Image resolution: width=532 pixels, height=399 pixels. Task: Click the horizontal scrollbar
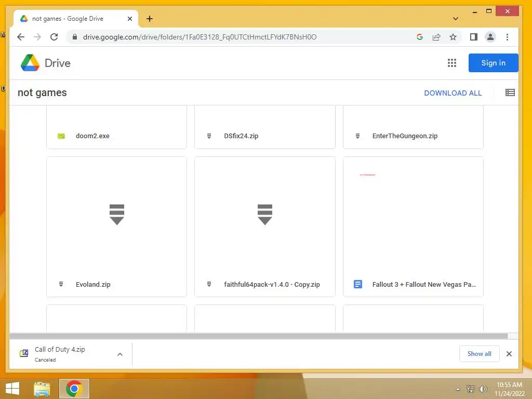click(x=259, y=336)
